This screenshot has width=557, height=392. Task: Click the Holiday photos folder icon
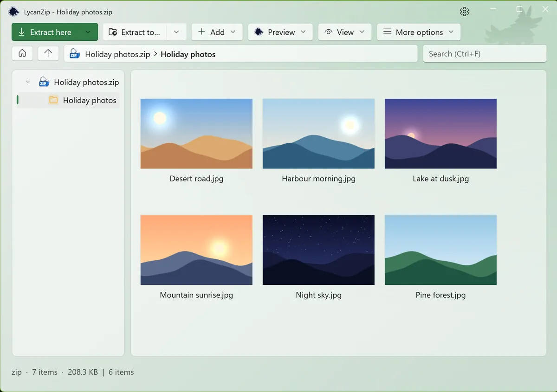pyautogui.click(x=53, y=100)
